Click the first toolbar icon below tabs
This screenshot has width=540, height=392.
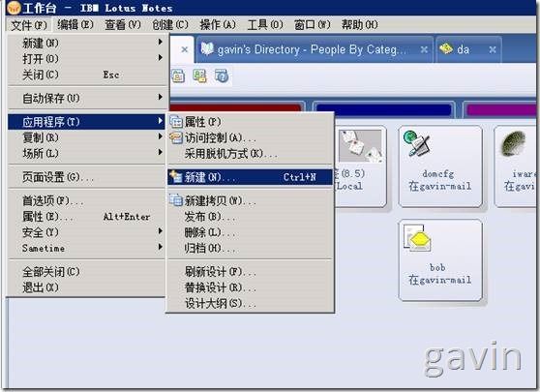pyautogui.click(x=178, y=75)
